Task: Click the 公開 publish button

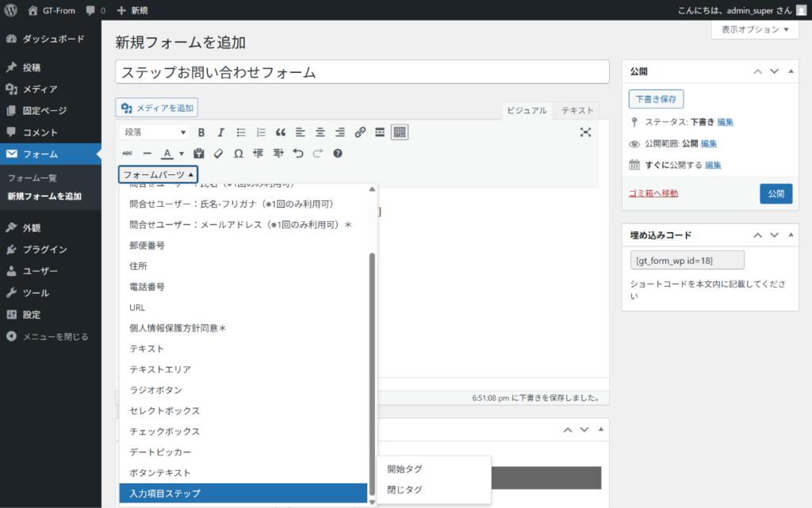Action: [x=776, y=193]
